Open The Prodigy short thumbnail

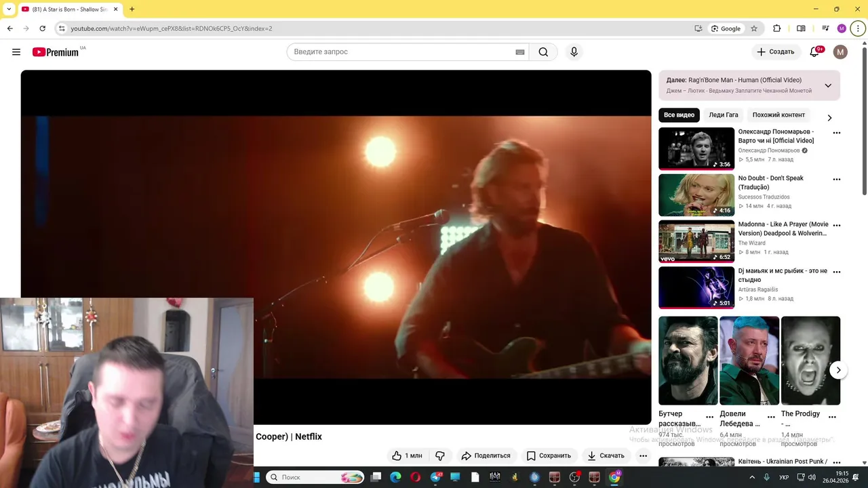point(810,361)
